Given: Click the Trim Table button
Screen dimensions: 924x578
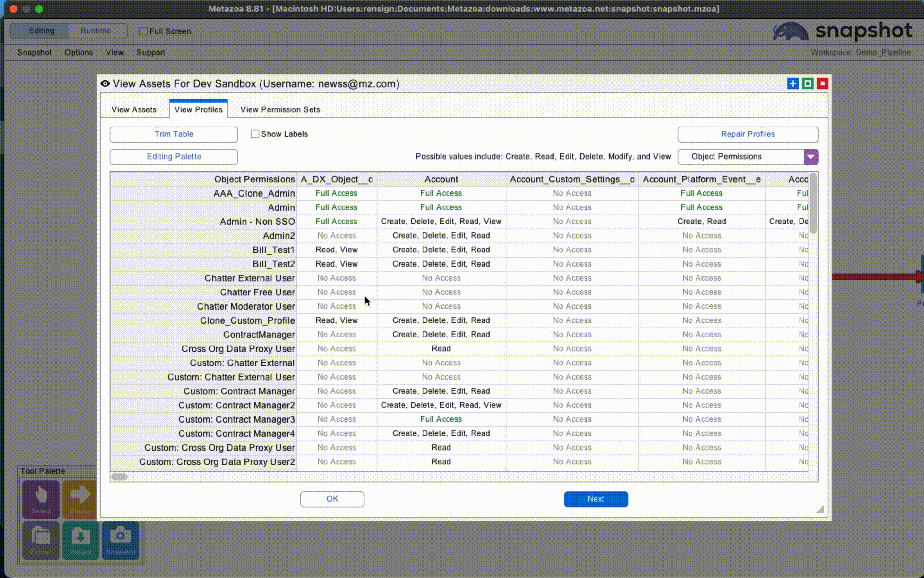Looking at the screenshot, I should click(174, 134).
